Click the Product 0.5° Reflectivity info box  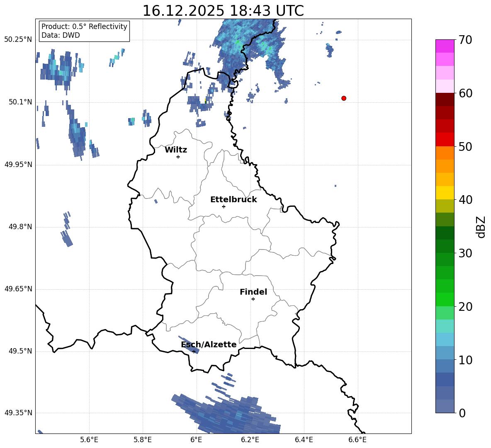[x=84, y=31]
